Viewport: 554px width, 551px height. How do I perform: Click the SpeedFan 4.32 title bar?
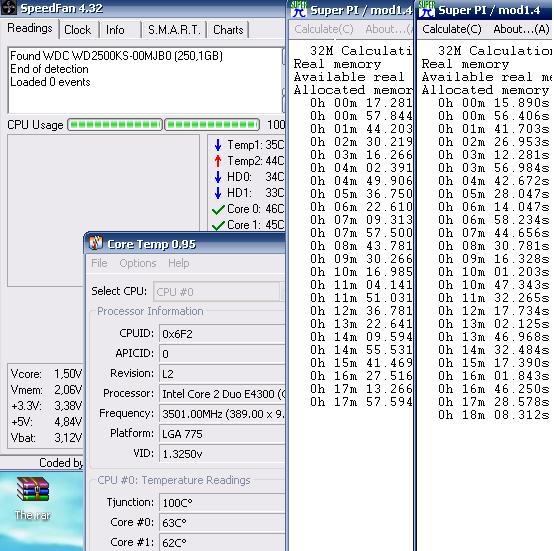pyautogui.click(x=142, y=8)
